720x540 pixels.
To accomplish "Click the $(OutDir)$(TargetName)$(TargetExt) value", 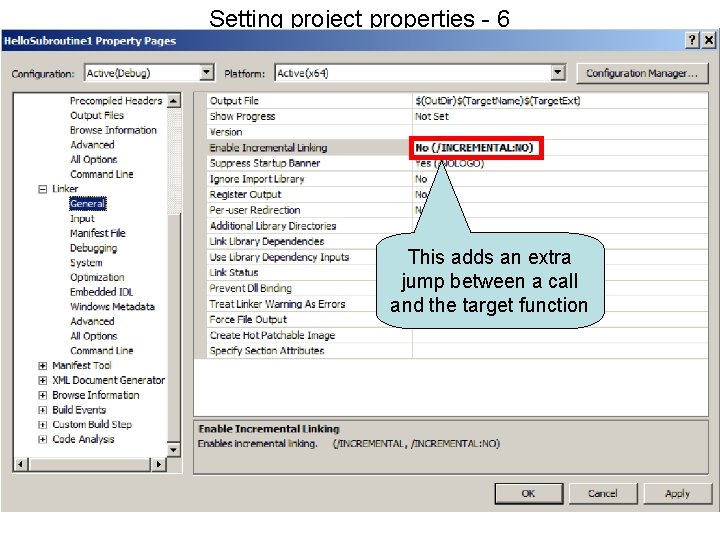I will [x=498, y=101].
